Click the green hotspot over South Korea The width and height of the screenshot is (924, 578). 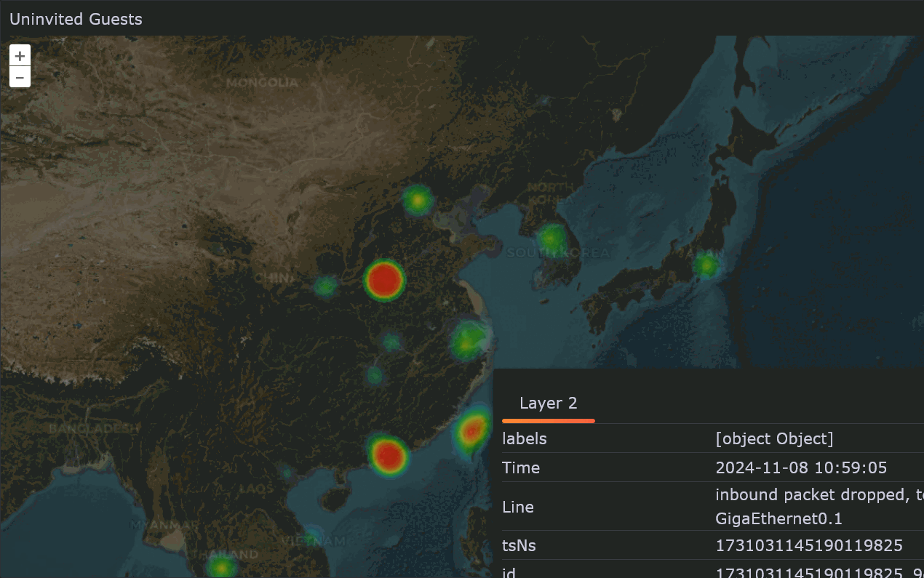(552, 236)
